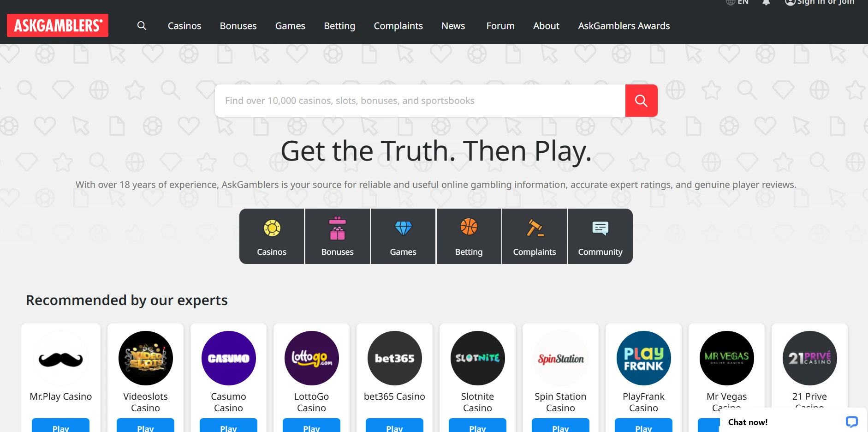Open the Forum menu item

coord(500,26)
